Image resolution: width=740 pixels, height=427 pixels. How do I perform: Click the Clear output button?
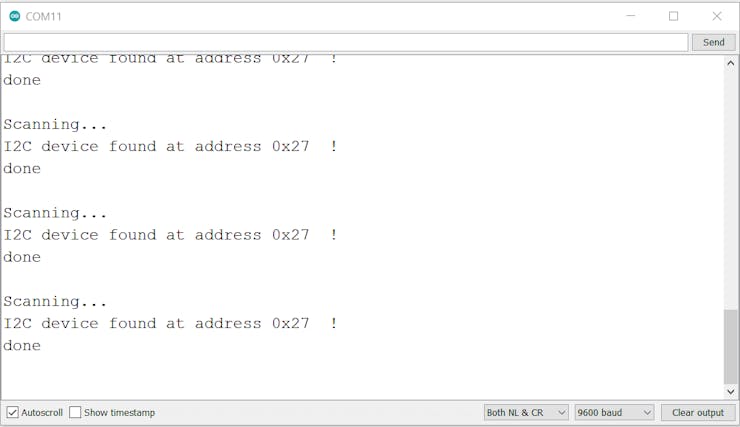click(x=698, y=412)
